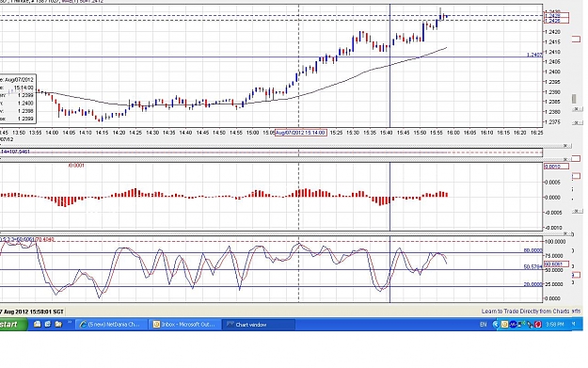
Task: Click the 7 Aug 2012 15:58:01 SGT status text
Action: tap(32, 312)
